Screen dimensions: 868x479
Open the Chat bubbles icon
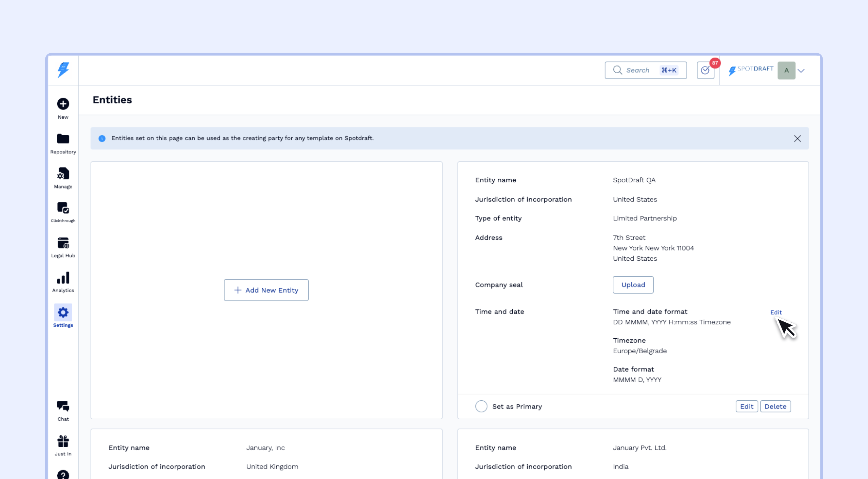63,406
